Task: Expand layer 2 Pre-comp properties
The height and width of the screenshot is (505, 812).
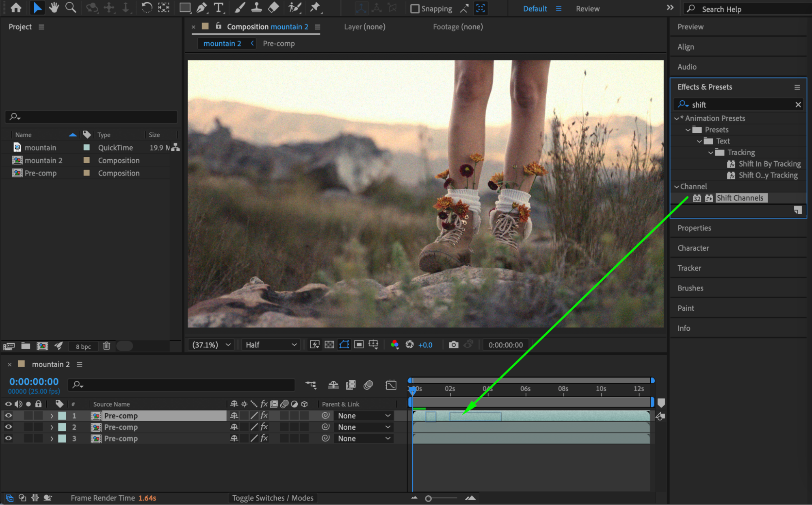Action: [x=52, y=427]
